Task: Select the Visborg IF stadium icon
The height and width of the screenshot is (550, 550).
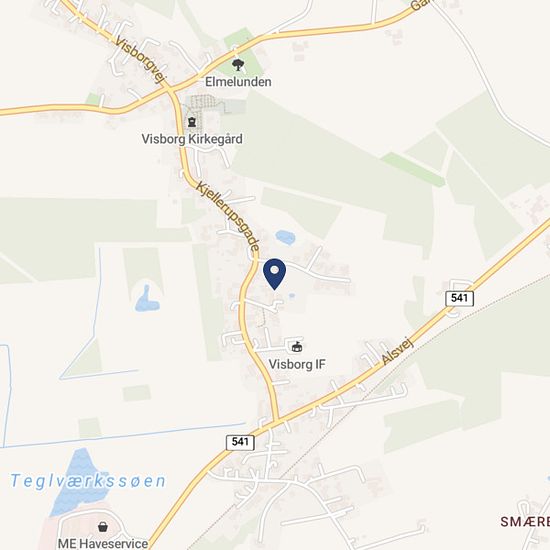Action: coord(297,347)
